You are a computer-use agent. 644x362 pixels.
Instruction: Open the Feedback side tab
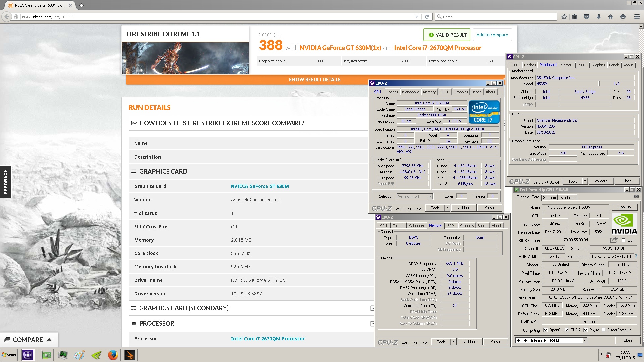[5, 181]
